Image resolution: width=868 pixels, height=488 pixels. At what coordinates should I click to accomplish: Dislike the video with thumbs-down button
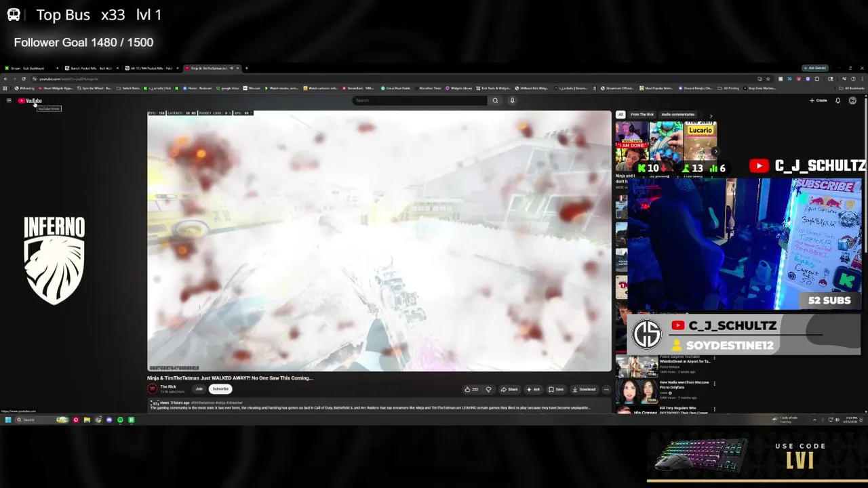(x=488, y=389)
